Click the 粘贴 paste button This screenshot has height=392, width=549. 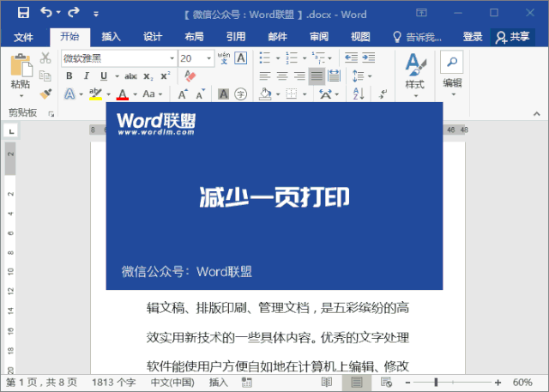coord(21,75)
